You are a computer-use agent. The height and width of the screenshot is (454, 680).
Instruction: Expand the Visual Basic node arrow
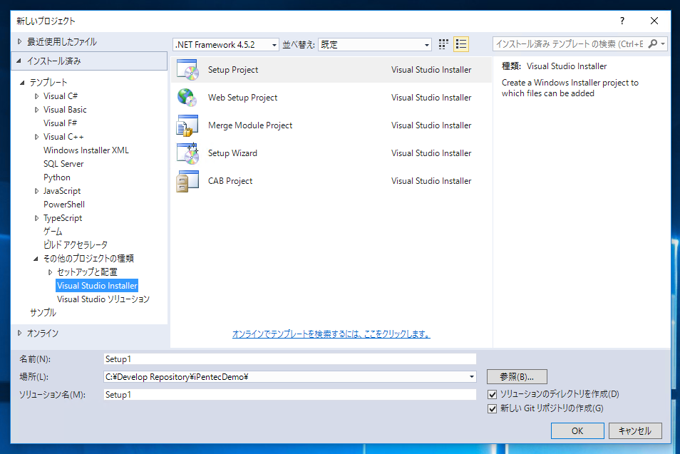[x=36, y=110]
